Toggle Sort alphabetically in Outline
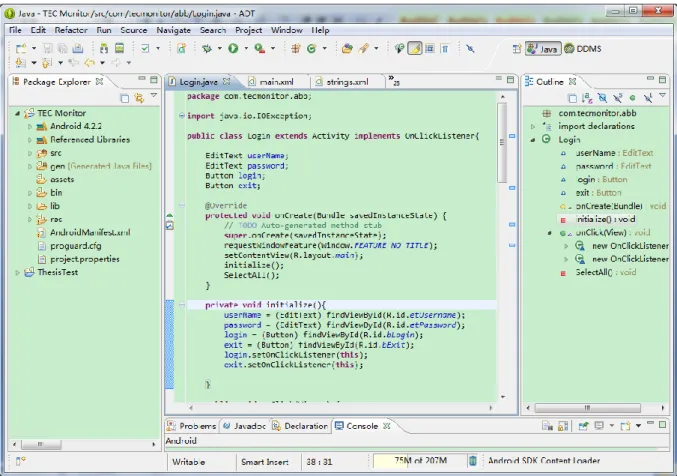 [587, 98]
